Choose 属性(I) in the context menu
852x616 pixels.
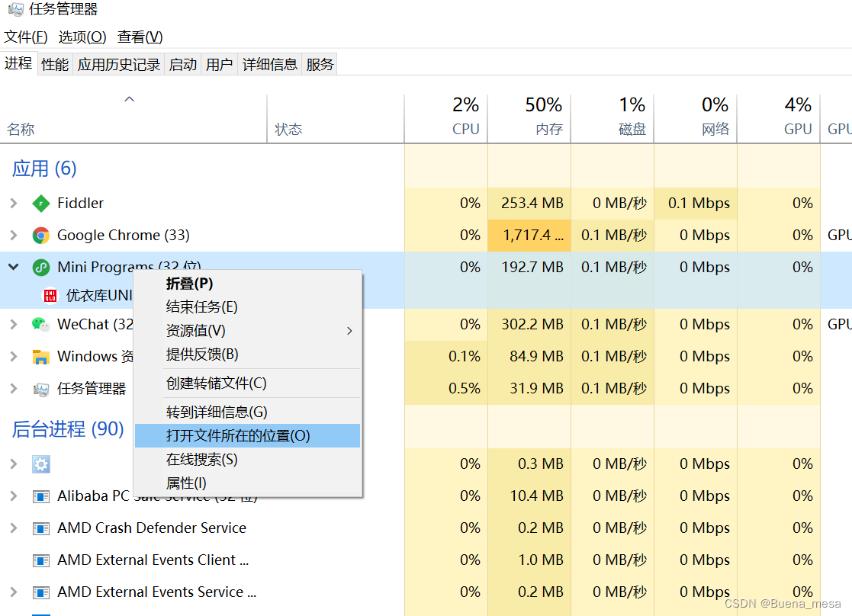coord(247,483)
